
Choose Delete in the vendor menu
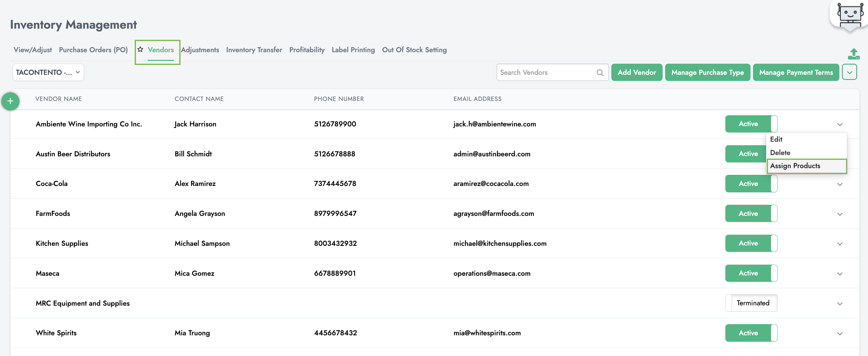click(x=780, y=153)
